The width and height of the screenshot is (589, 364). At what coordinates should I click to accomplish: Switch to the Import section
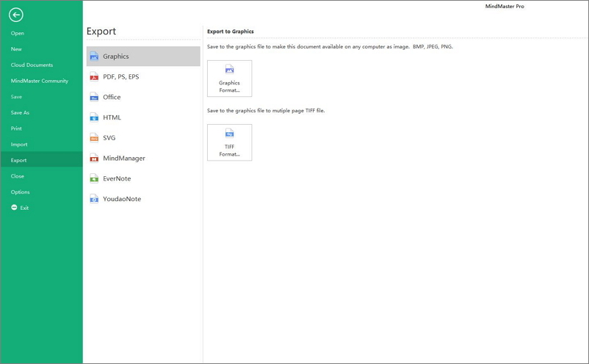click(19, 145)
